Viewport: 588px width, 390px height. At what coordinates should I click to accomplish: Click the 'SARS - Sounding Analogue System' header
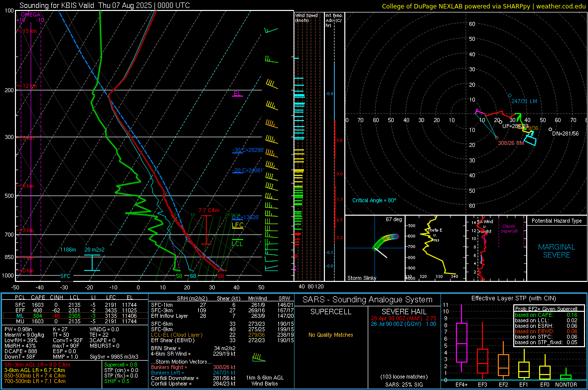pos(368,300)
